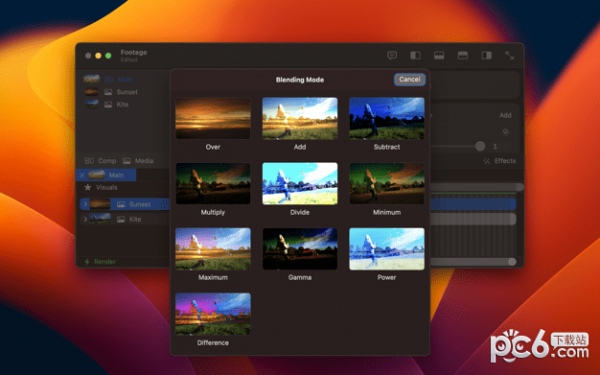
Task: Click the lightning Render button
Action: click(100, 262)
